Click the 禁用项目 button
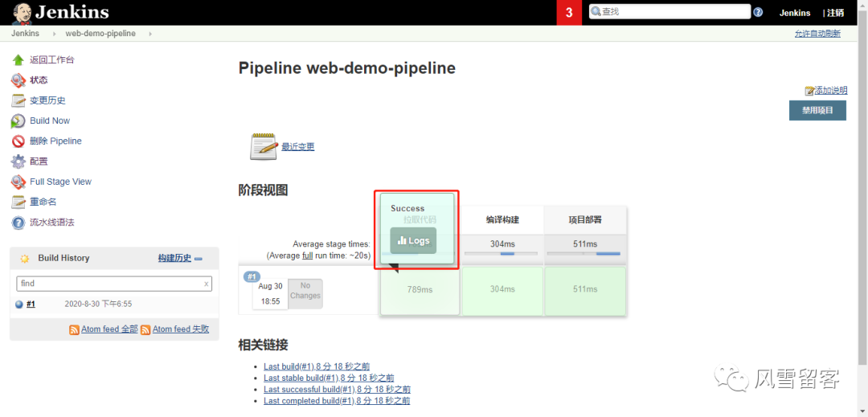 click(x=817, y=110)
